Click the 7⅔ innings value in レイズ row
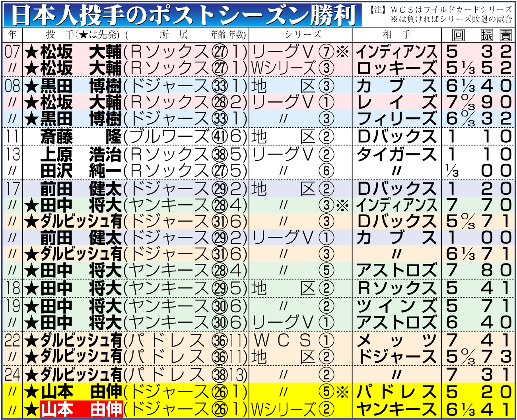Image resolution: width=517 pixels, height=420 pixels. tap(461, 103)
